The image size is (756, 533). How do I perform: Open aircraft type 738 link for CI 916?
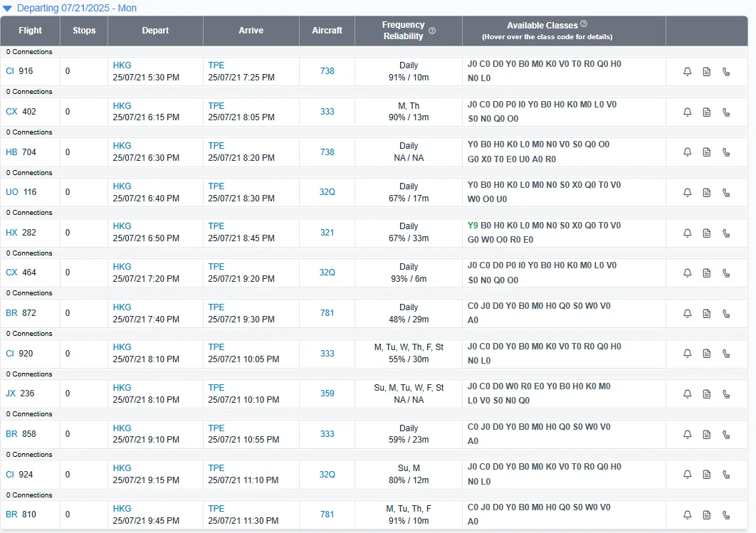coord(327,71)
